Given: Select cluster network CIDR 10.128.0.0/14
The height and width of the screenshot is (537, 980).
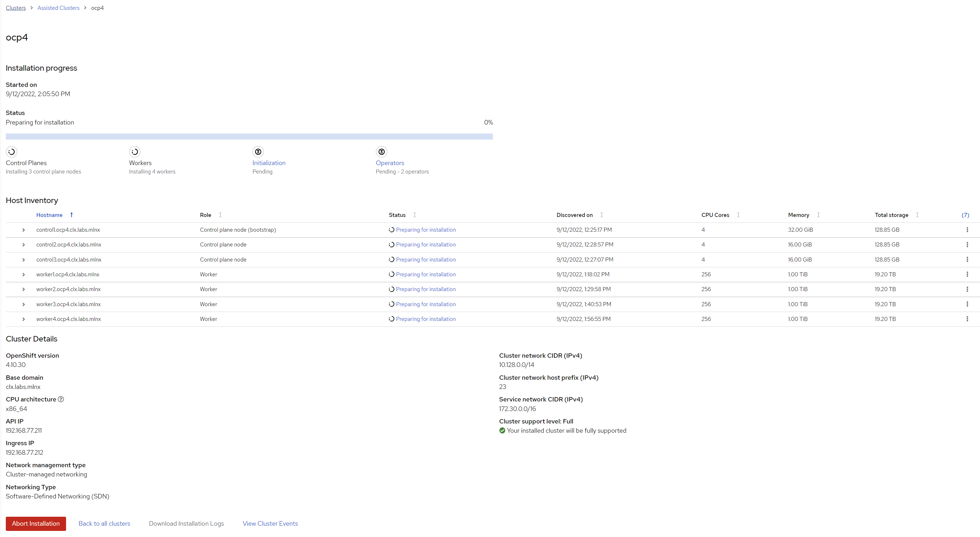Looking at the screenshot, I should pos(517,365).
